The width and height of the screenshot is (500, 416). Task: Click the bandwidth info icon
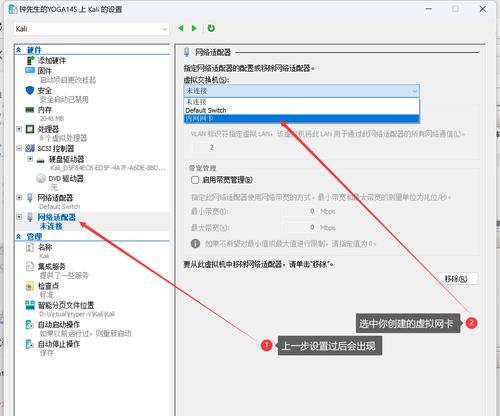195,243
